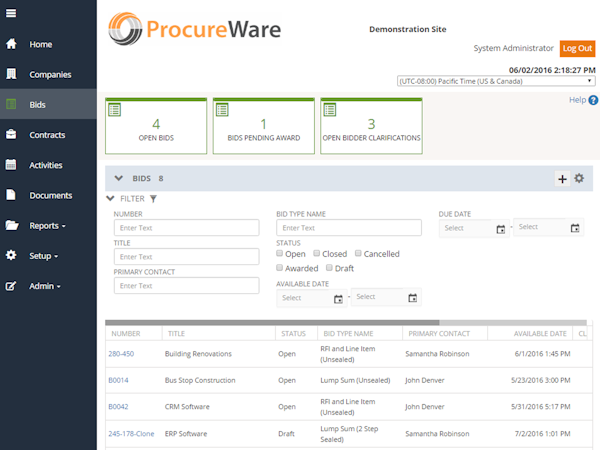Click the blue Help question mark icon
Screen dimensions: 600x450
(x=593, y=100)
